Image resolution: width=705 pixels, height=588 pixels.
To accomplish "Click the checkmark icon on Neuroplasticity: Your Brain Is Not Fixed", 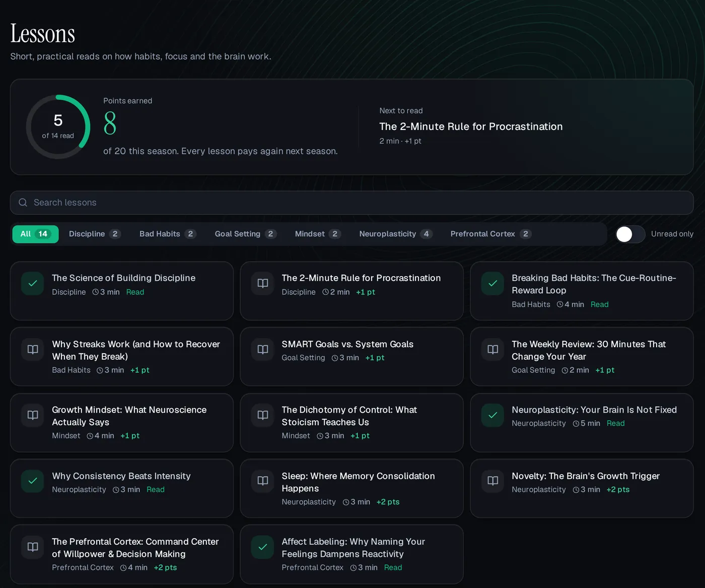I will pyautogui.click(x=492, y=415).
